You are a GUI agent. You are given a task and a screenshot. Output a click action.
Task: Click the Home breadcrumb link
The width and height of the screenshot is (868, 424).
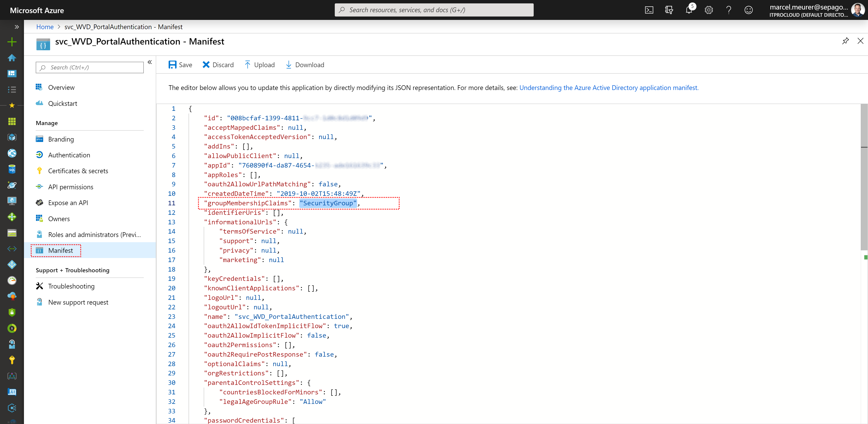[x=45, y=27]
